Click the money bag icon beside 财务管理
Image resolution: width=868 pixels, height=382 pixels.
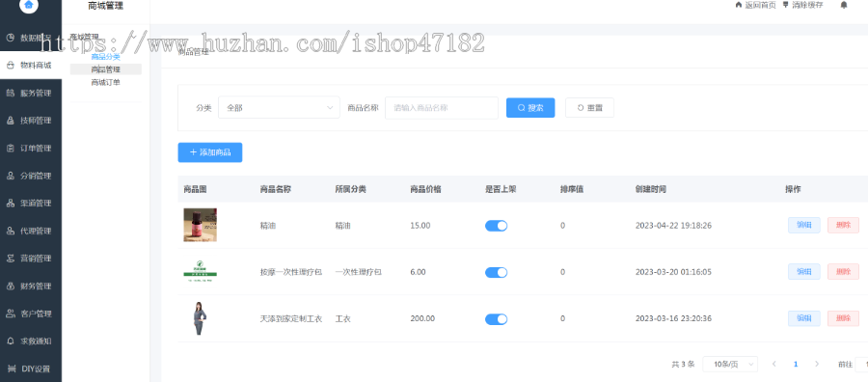click(10, 286)
